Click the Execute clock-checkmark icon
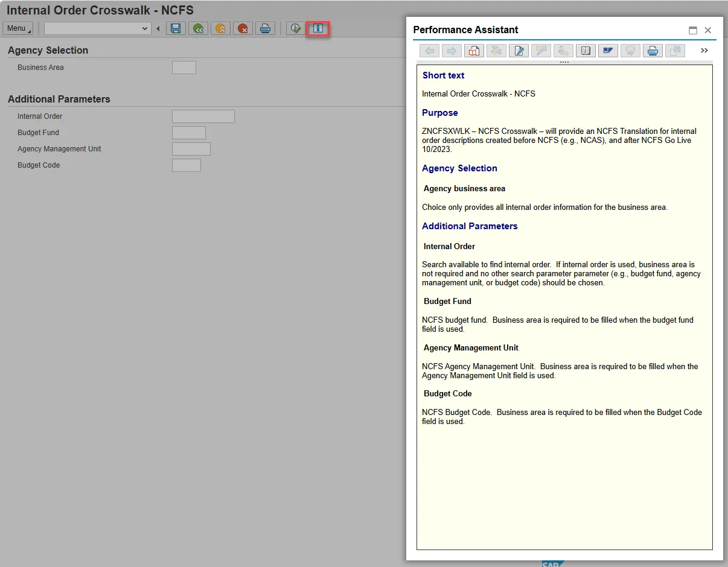728x567 pixels. (295, 28)
